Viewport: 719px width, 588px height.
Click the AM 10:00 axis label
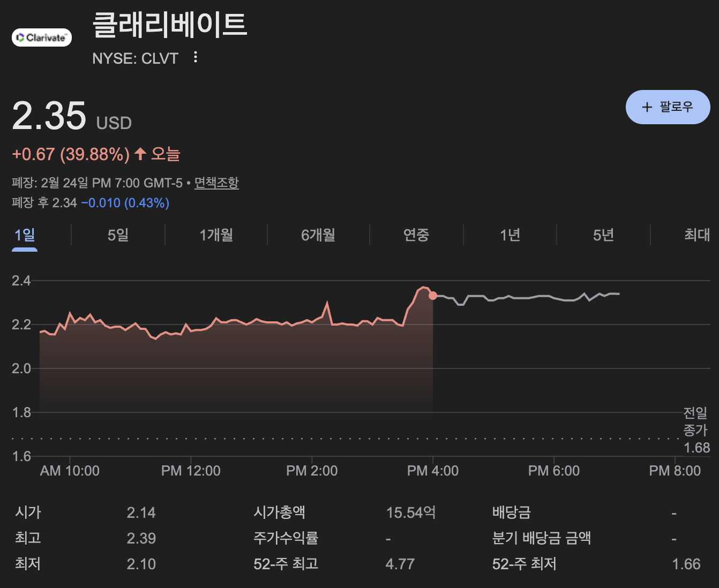pyautogui.click(x=70, y=471)
